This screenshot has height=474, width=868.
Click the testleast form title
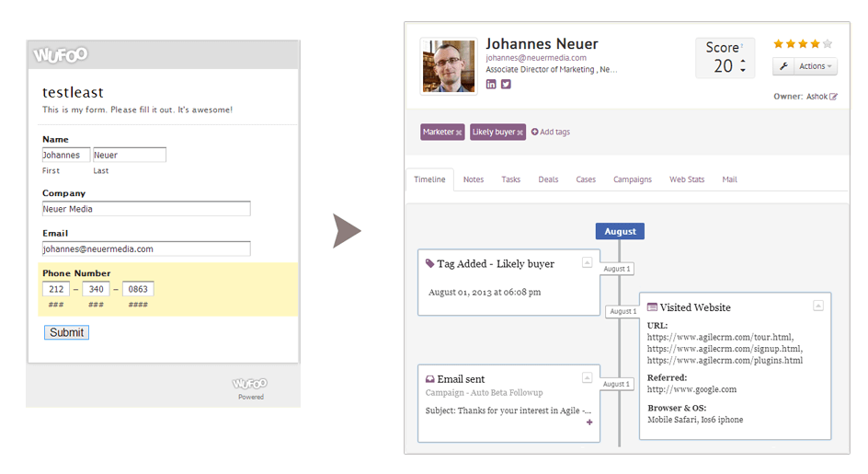tap(73, 92)
